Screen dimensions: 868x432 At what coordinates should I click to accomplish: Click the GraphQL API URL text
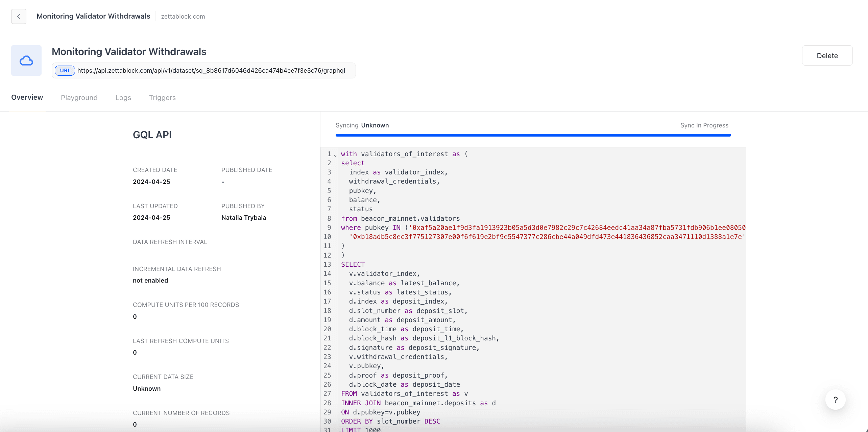tap(211, 71)
